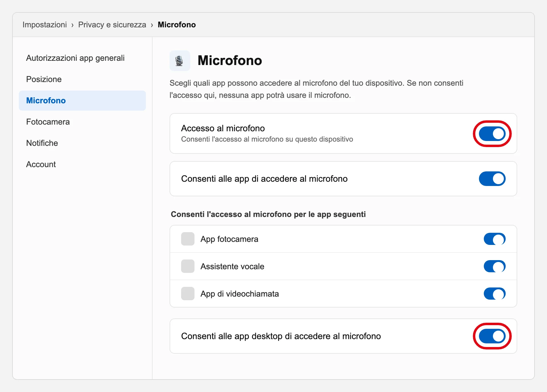This screenshot has height=392, width=547.
Task: Disable Consenti alle app di accedere al microfono
Action: click(492, 179)
